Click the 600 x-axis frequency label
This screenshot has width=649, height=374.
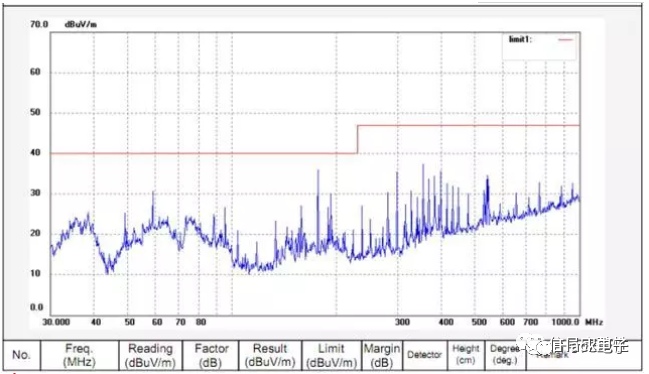507,322
